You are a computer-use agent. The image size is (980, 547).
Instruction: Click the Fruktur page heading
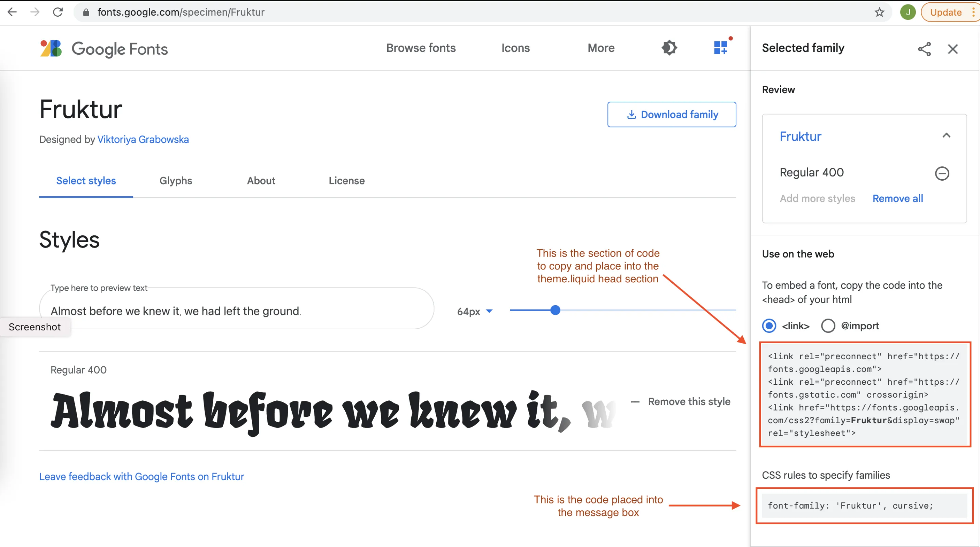[x=81, y=110]
